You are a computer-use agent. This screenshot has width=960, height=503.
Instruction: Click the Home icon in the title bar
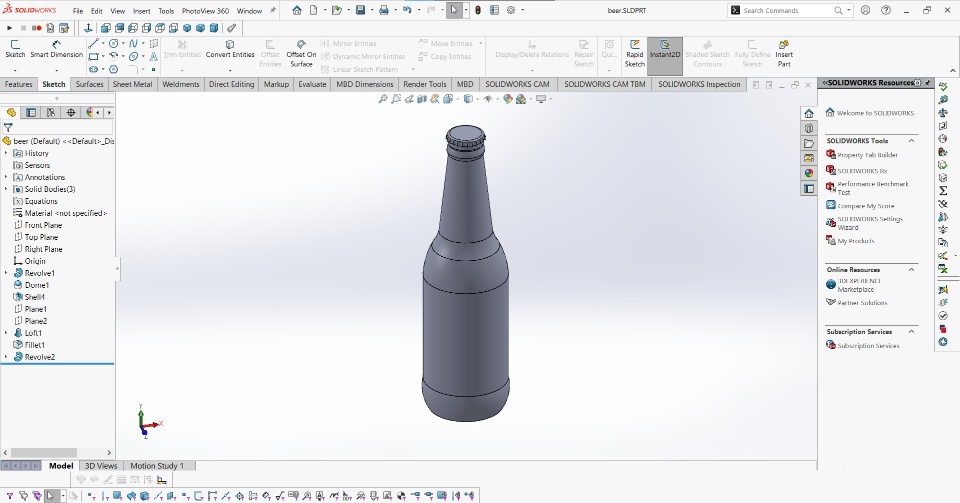(297, 10)
